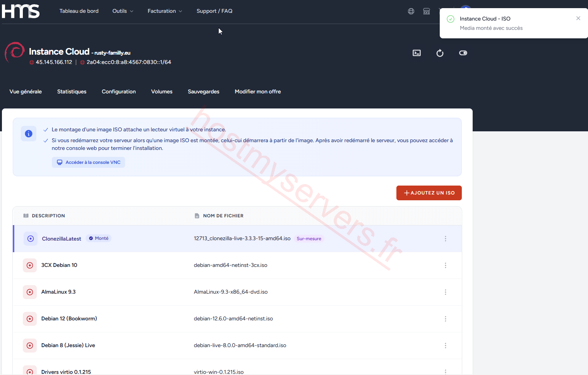
Task: Open the store icon in top bar
Action: [427, 11]
